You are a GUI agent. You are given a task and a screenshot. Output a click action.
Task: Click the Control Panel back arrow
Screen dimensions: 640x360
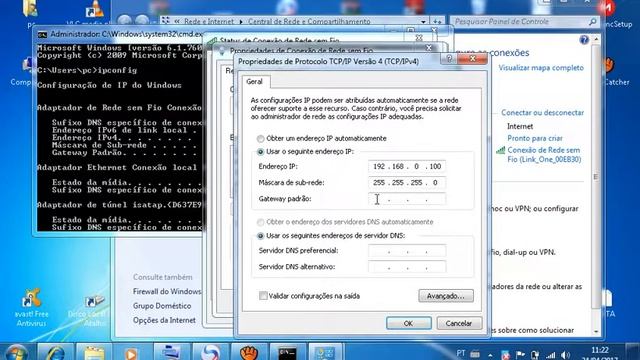125,21
